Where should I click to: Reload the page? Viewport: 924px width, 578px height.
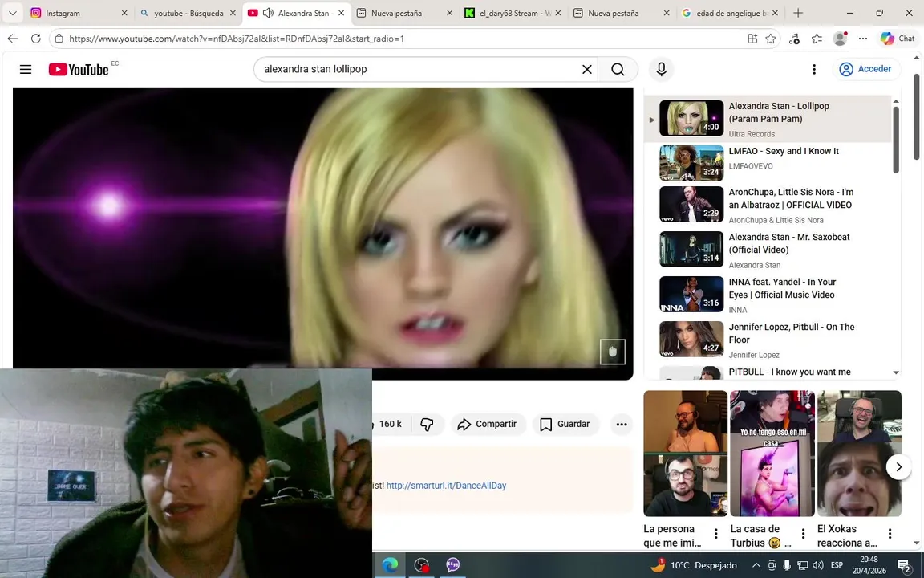coord(36,39)
